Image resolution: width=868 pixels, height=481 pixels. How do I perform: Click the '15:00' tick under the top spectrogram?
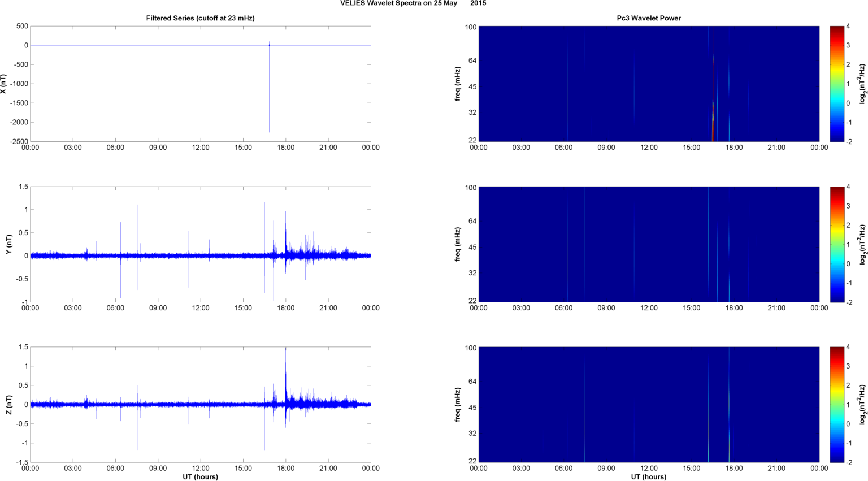pos(692,148)
